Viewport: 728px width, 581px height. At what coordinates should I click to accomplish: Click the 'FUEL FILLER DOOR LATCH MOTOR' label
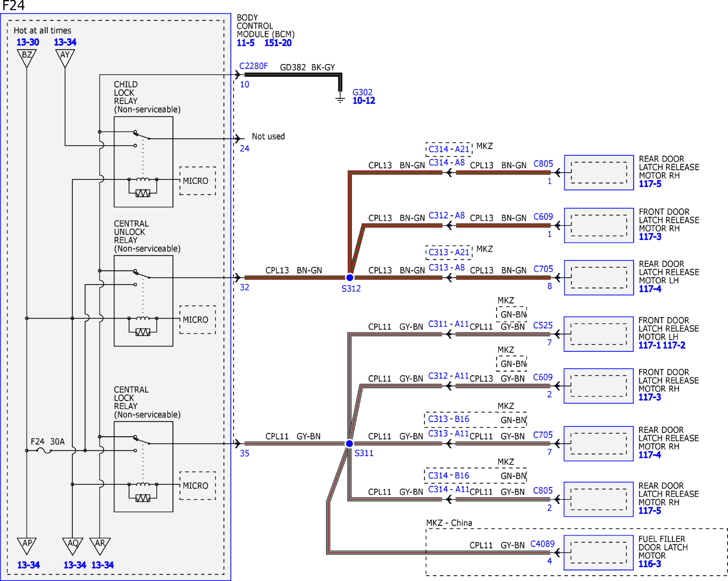[663, 547]
